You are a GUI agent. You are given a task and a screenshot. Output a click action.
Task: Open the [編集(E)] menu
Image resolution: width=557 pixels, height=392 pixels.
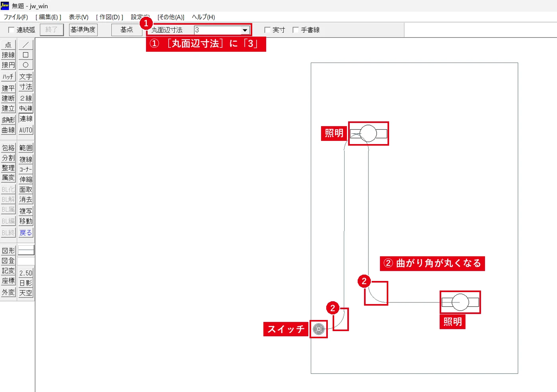[x=48, y=17]
